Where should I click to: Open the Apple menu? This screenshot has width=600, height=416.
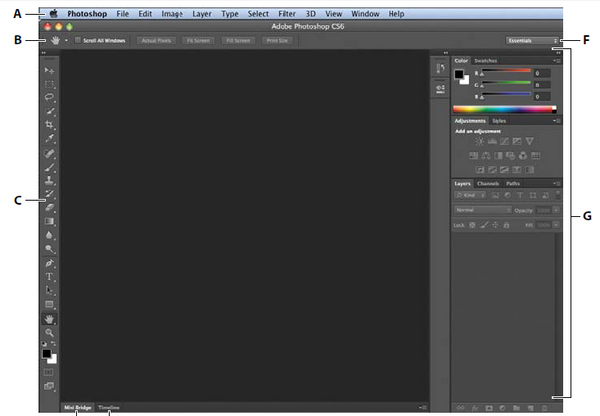54,14
